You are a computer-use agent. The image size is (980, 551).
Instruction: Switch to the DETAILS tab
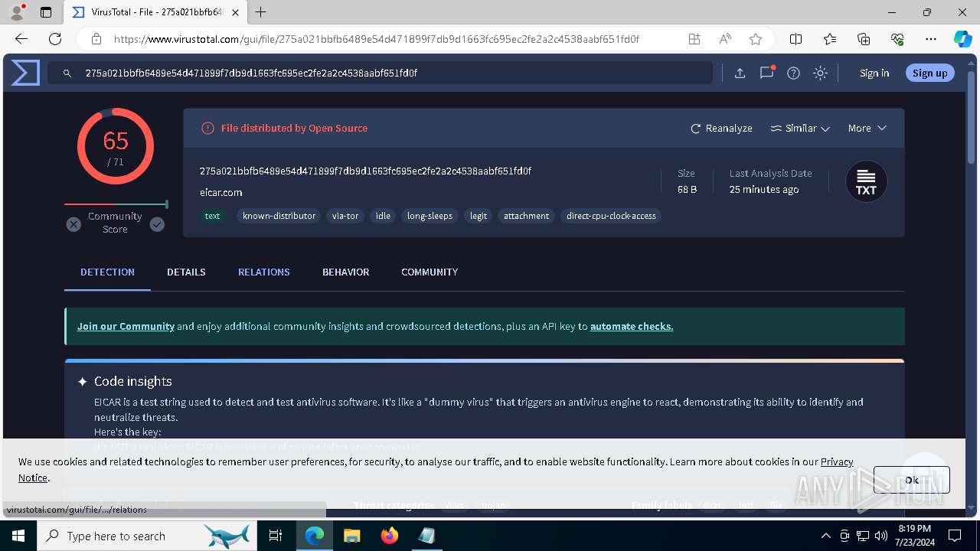tap(186, 272)
